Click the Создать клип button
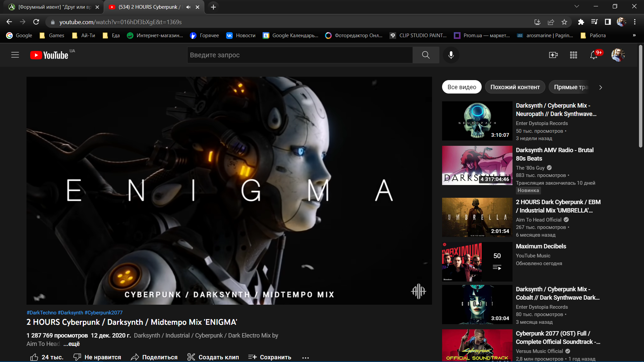This screenshot has height=362, width=644. pyautogui.click(x=213, y=357)
